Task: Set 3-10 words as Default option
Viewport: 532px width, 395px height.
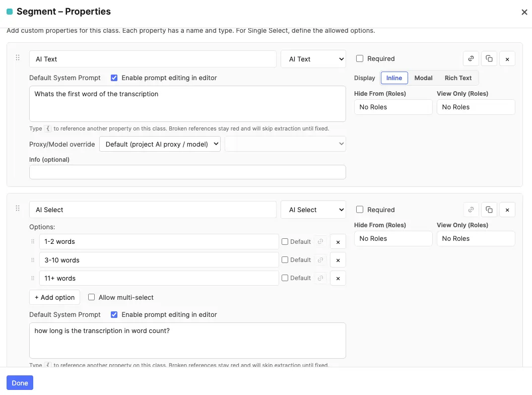Action: coord(285,259)
